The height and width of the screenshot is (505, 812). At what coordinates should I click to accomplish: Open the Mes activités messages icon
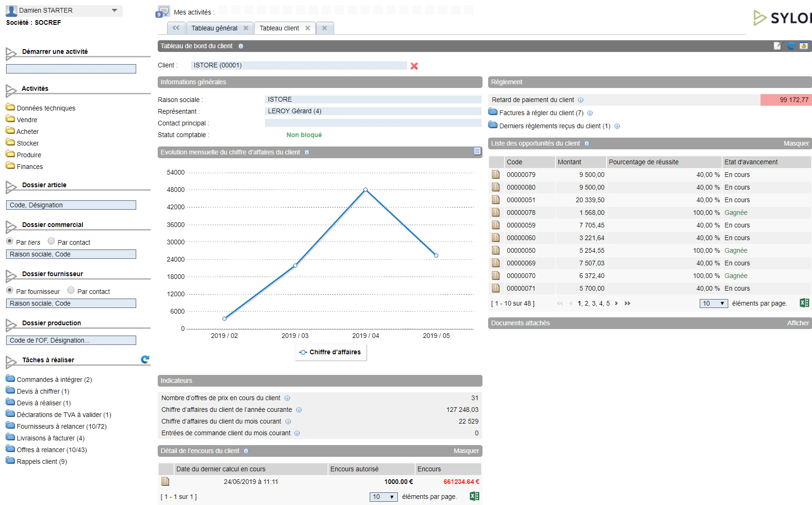(x=163, y=11)
